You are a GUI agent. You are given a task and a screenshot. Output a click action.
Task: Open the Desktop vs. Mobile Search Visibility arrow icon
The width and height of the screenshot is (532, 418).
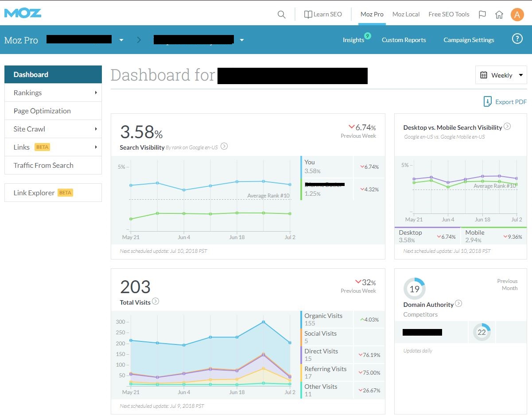coord(507,127)
